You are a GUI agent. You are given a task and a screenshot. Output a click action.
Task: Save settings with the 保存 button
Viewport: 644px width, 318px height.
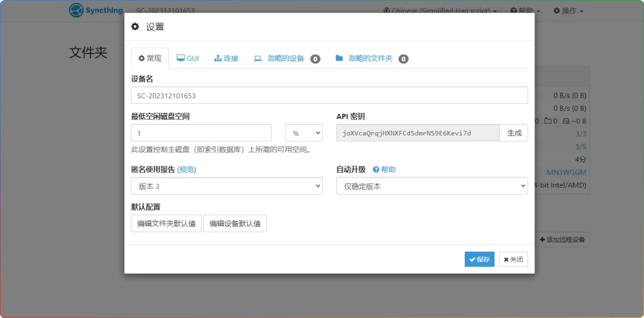480,259
